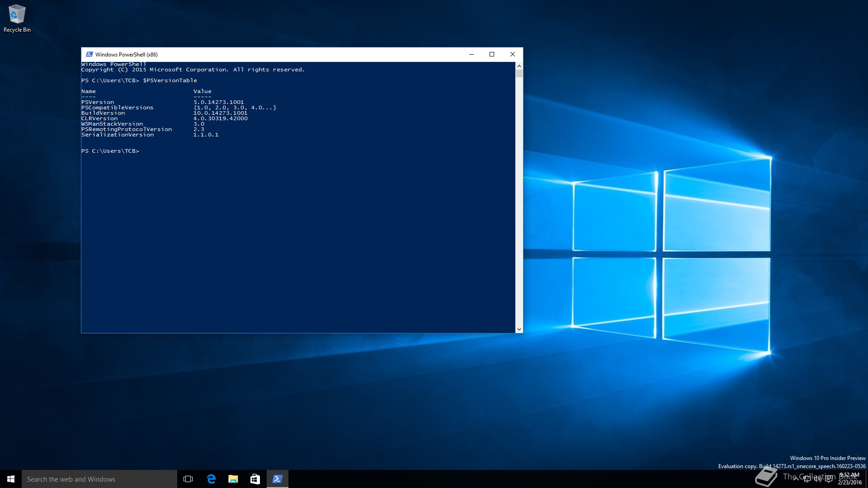The height and width of the screenshot is (488, 868).
Task: Click the value 1.1.0.1
Action: click(206, 135)
